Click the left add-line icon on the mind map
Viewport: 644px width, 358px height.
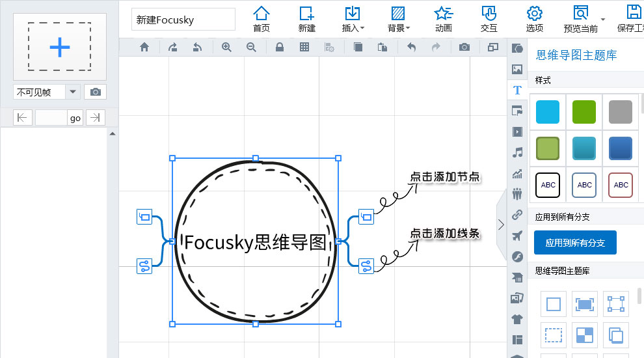click(144, 266)
